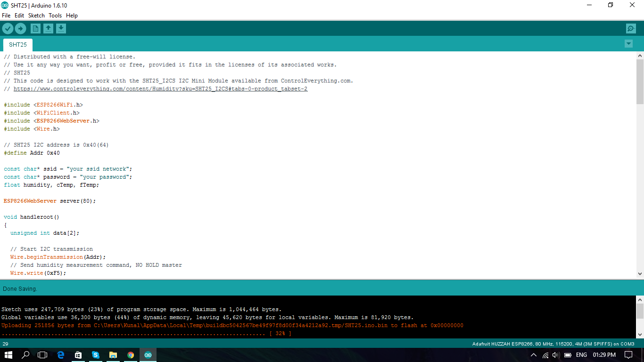Open Skype from the taskbar
Viewport: 644px width, 362px height.
[x=96, y=355]
